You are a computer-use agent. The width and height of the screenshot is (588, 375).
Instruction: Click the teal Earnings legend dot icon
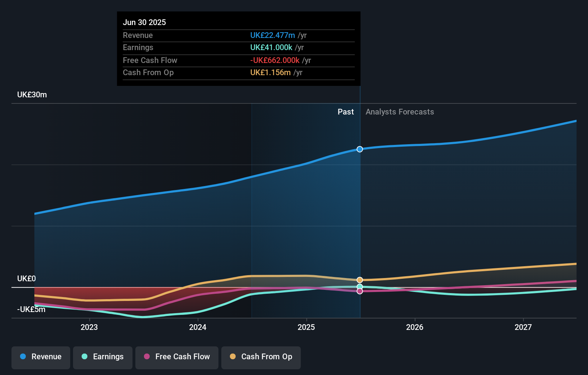point(85,357)
